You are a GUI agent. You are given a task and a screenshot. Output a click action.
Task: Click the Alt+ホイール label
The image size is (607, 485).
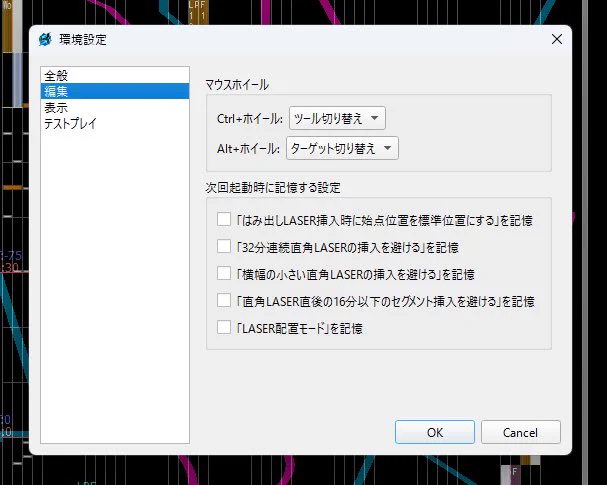point(248,149)
